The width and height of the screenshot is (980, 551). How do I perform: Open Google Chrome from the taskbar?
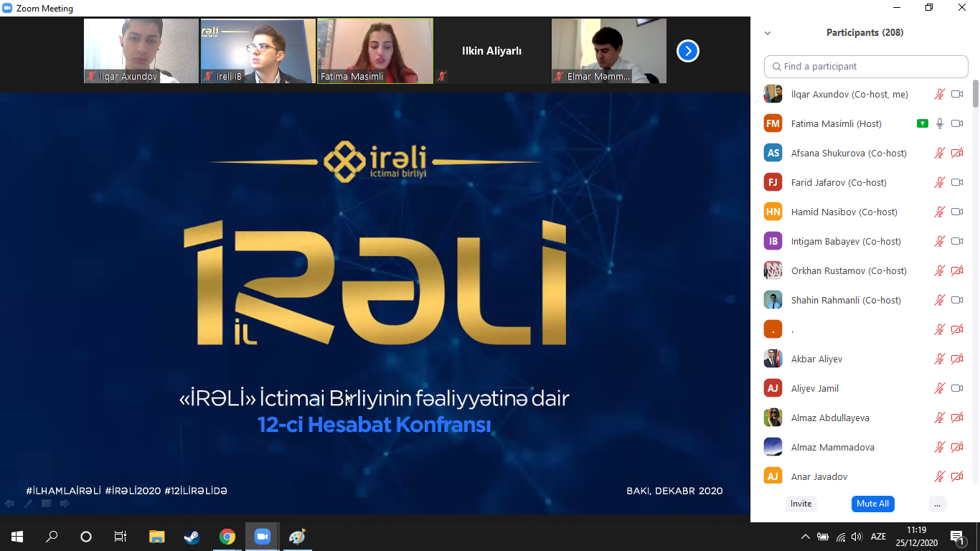tap(227, 536)
